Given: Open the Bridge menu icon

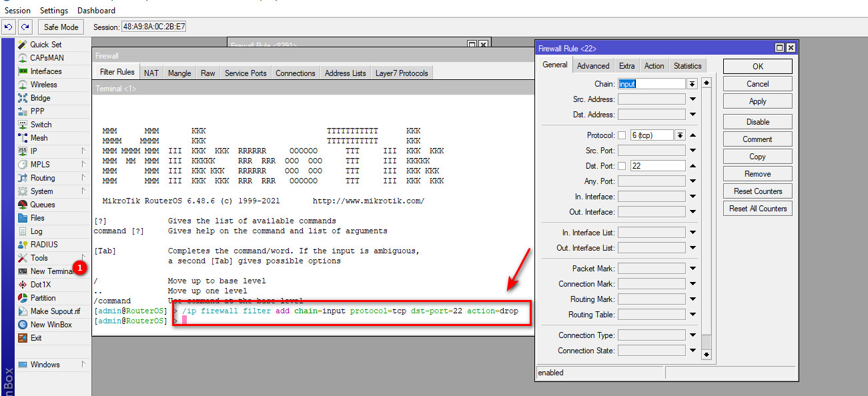Looking at the screenshot, I should pos(23,98).
